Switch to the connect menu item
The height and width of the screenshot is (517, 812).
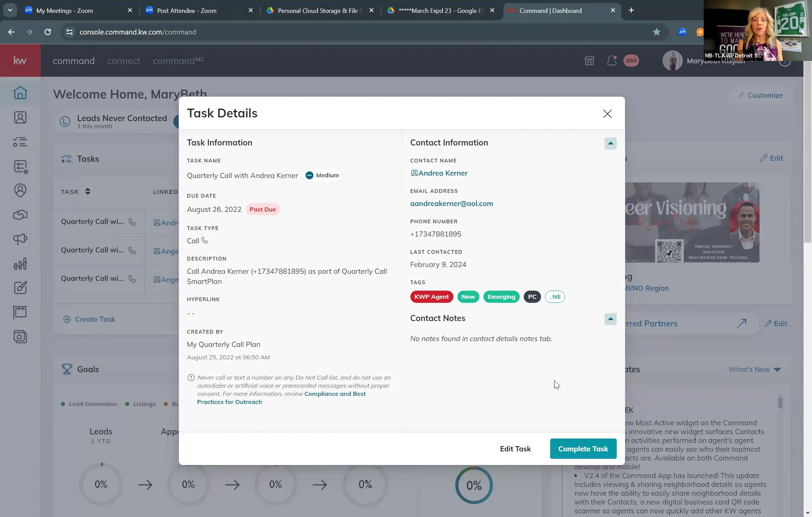123,61
